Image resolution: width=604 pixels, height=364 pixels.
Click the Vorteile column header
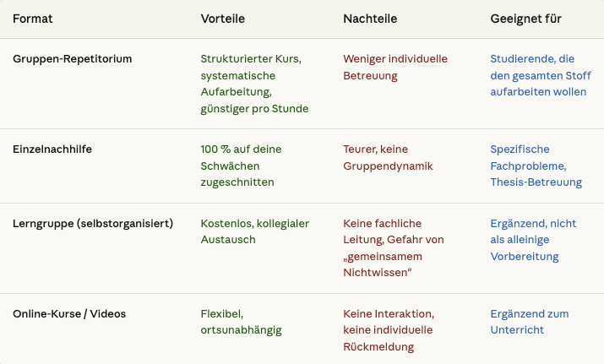coord(223,19)
